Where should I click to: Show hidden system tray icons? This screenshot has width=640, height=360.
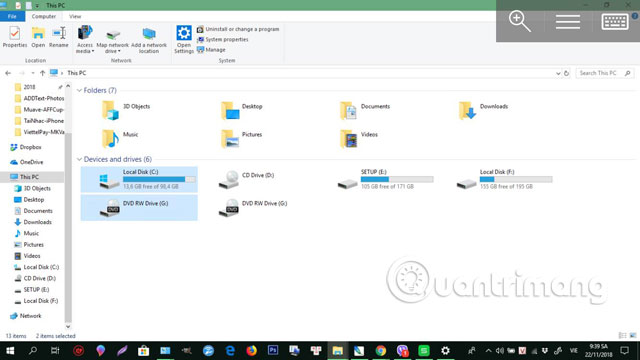[488, 351]
